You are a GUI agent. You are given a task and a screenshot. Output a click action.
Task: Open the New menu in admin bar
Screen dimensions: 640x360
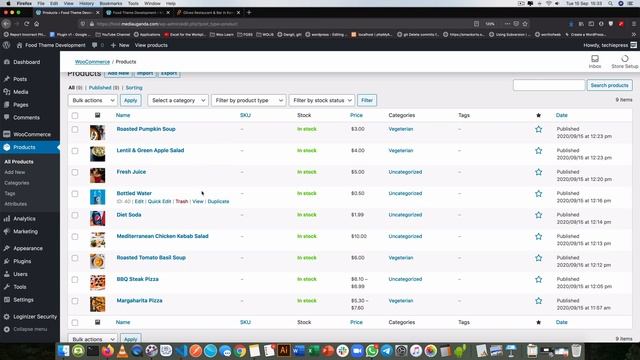[x=120, y=45]
